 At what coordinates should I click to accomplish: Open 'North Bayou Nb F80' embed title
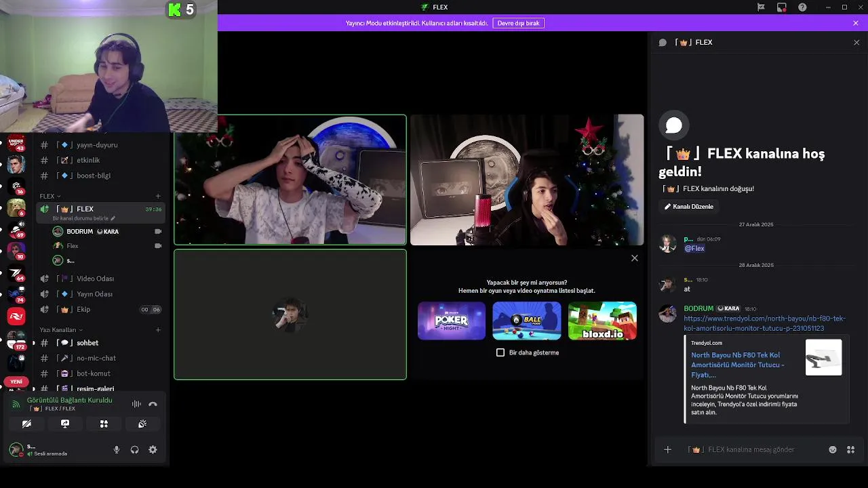[x=737, y=365]
